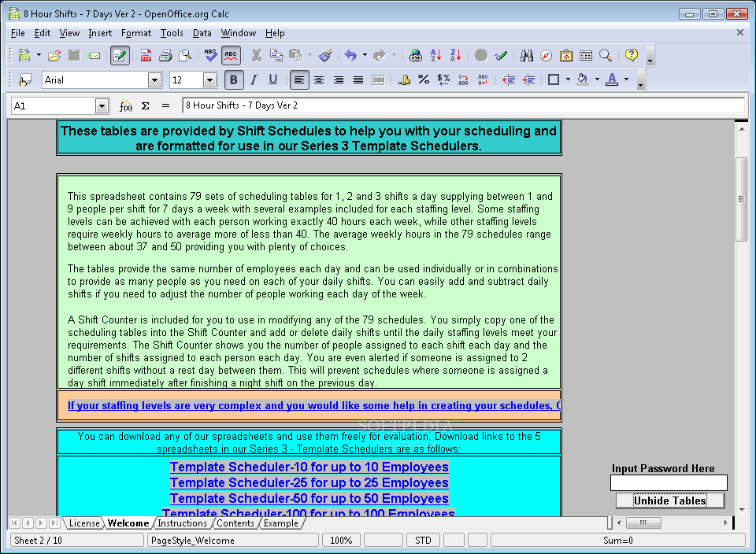Redo the last undone action
Screen dimensions: 756x554
click(x=380, y=55)
